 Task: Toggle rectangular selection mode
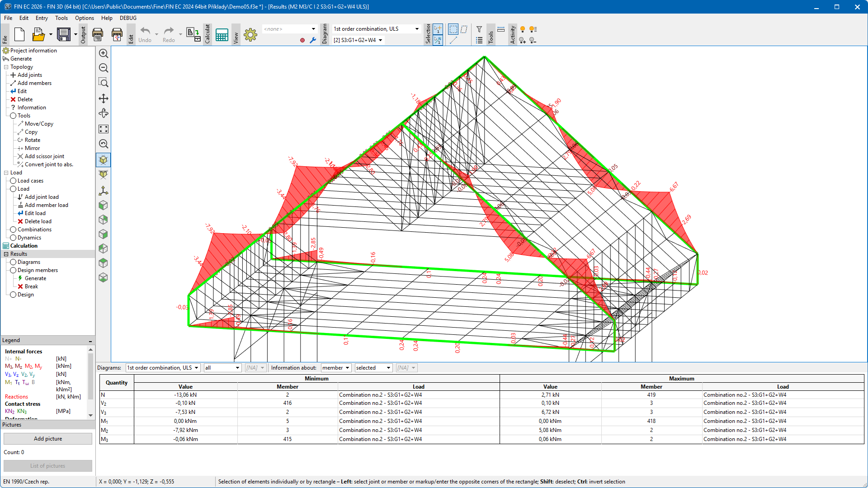coord(453,29)
